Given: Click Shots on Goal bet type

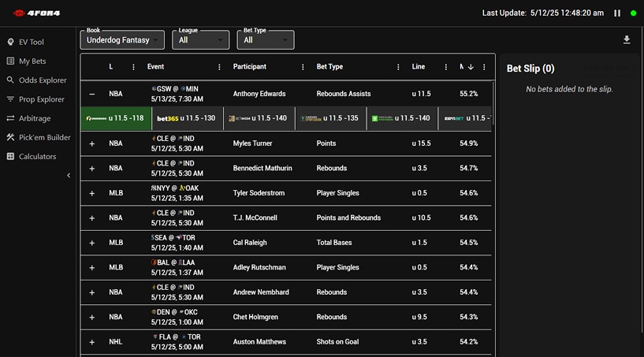Looking at the screenshot, I should 337,341.
